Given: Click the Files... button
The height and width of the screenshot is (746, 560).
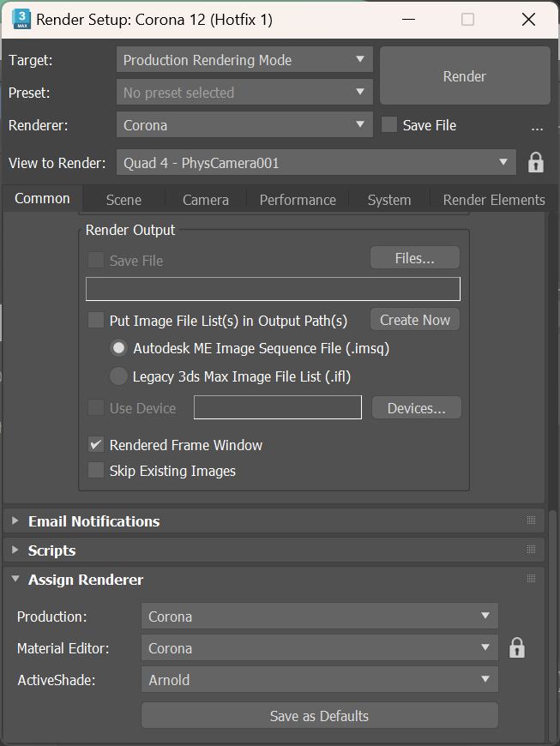Looking at the screenshot, I should click(x=415, y=258).
